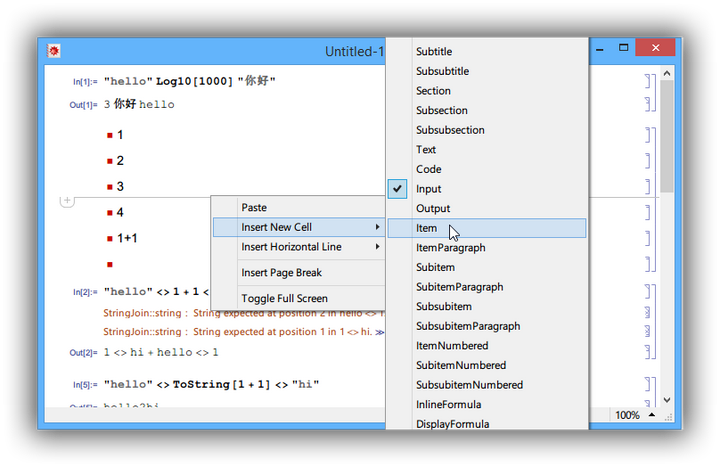Select Insert Page Break
The height and width of the screenshot is (467, 720).
(x=281, y=273)
